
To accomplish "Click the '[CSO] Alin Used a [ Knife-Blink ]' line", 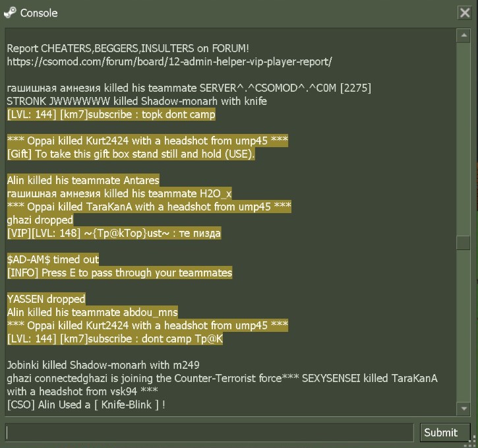I will pyautogui.click(x=86, y=404).
